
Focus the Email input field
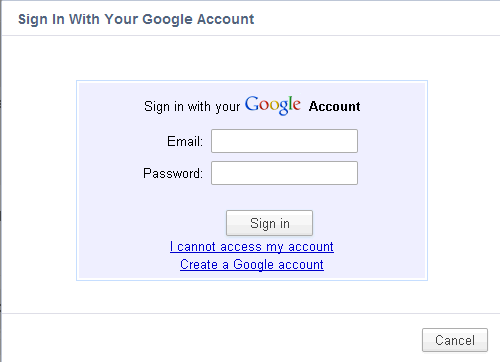pos(284,141)
